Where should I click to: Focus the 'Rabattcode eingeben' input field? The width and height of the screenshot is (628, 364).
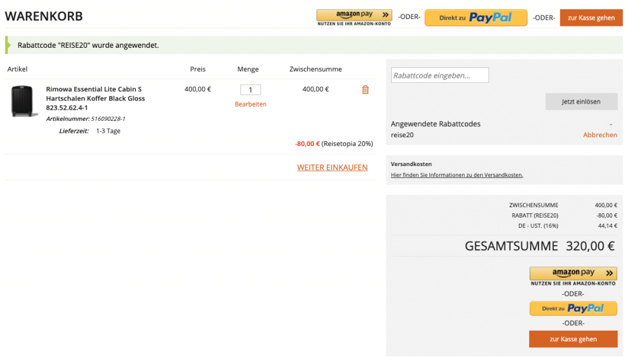[440, 75]
